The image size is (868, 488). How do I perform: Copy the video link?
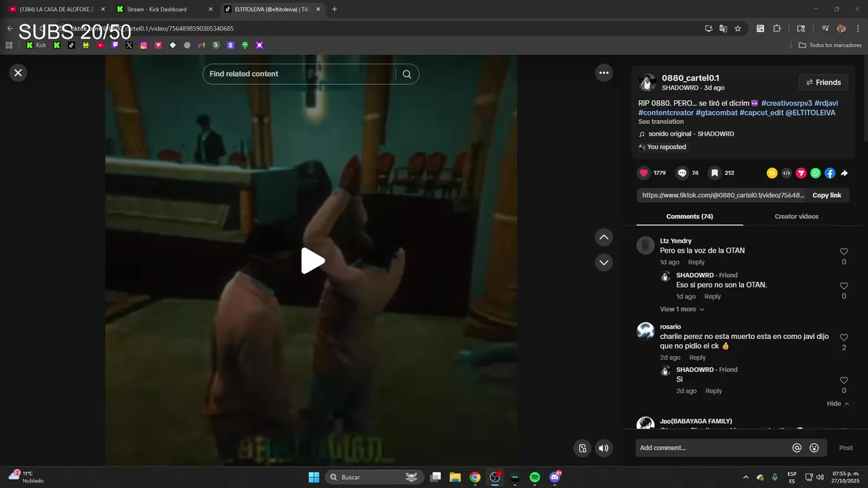click(827, 195)
